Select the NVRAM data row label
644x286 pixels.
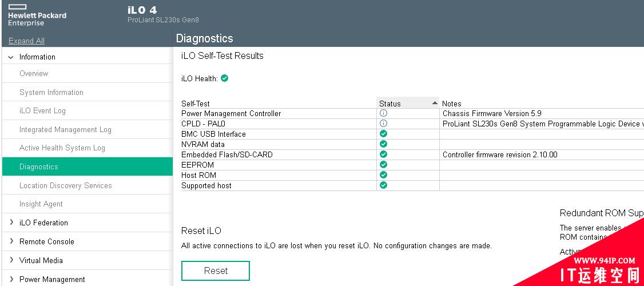click(203, 144)
